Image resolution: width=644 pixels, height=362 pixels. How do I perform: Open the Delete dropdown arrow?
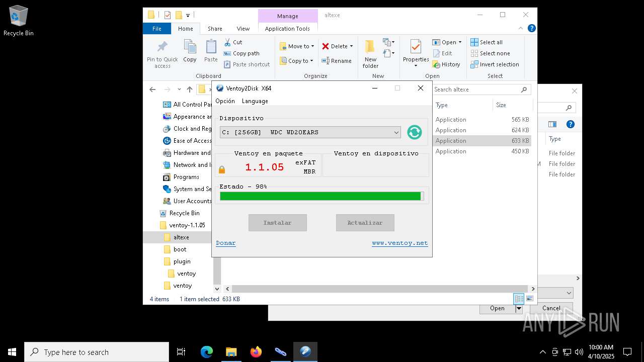tap(351, 46)
